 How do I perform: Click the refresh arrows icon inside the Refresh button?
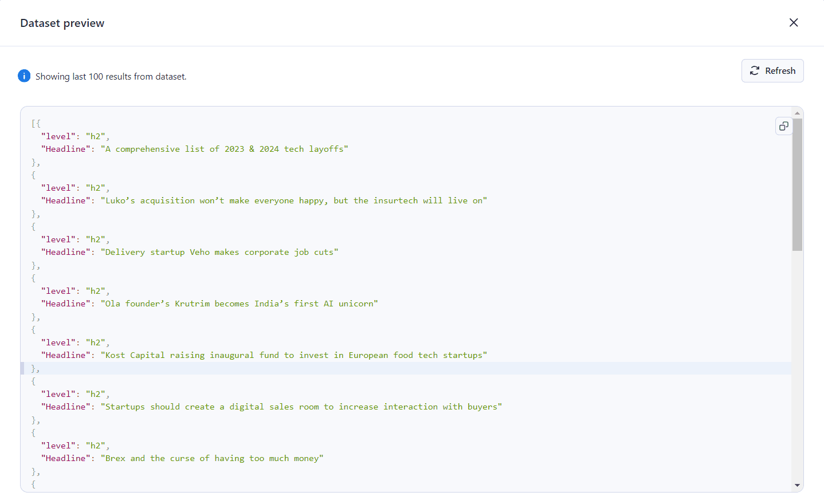(755, 70)
